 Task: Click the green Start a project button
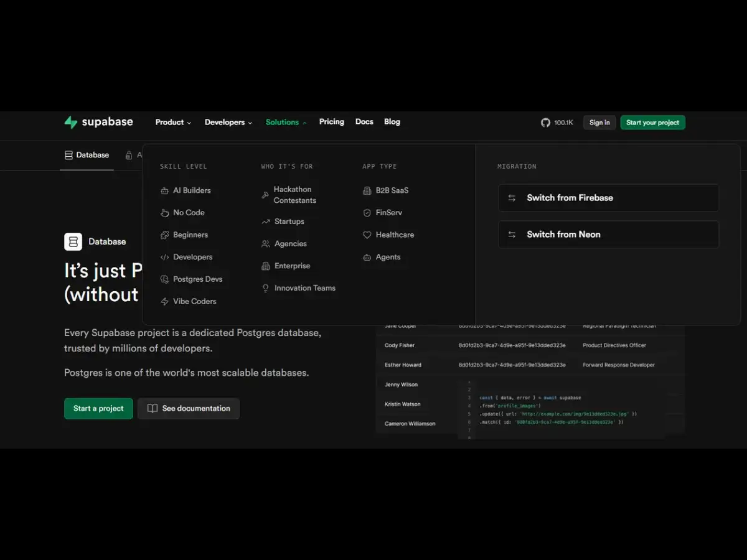[x=98, y=408]
